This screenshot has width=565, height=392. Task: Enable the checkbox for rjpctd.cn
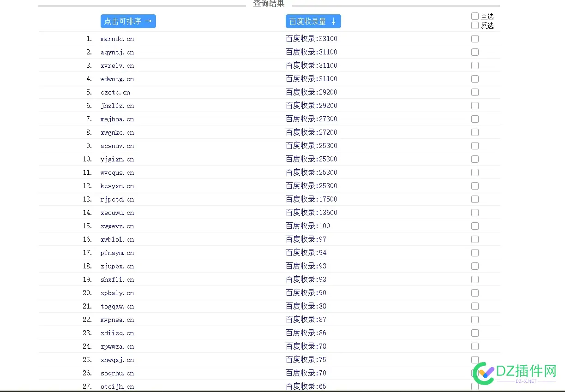475,199
